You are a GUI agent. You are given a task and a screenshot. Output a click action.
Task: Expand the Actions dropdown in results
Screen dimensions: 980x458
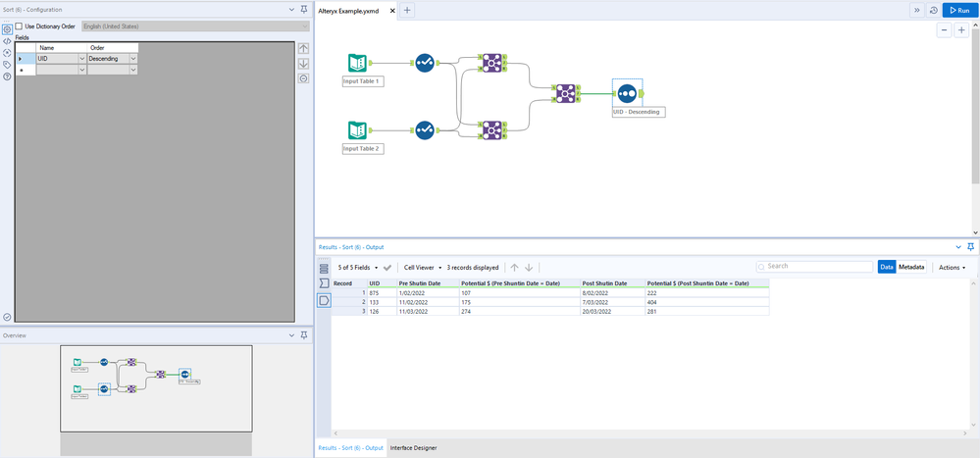tap(952, 268)
